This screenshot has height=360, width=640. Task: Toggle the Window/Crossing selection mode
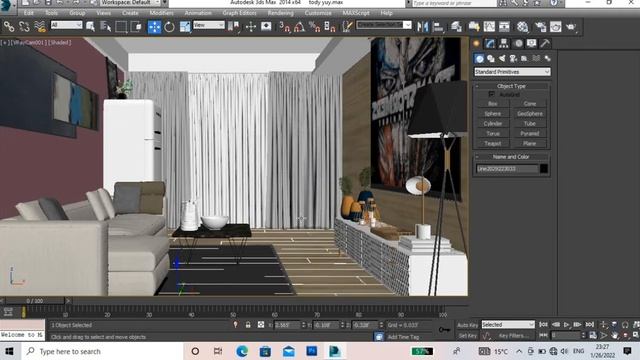pyautogui.click(x=137, y=27)
